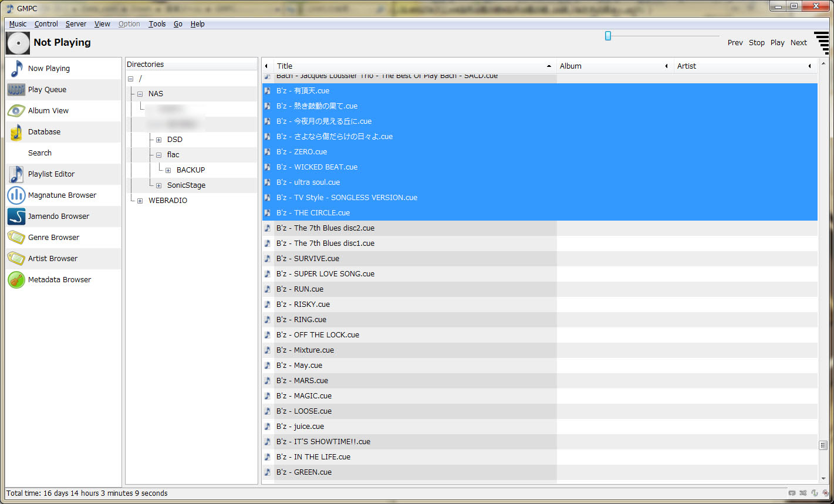Select row B'z - Mixture.cue

[x=540, y=350]
